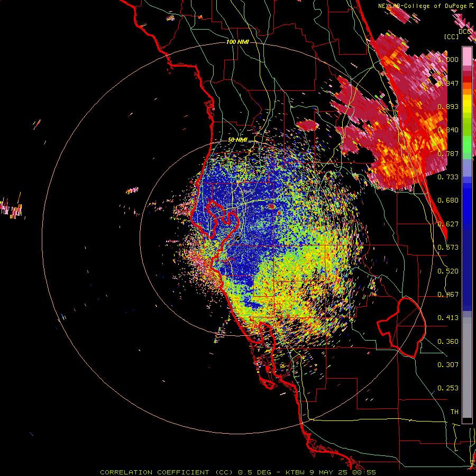Click the 0.307 scale value
476x476 pixels.
[448, 365]
